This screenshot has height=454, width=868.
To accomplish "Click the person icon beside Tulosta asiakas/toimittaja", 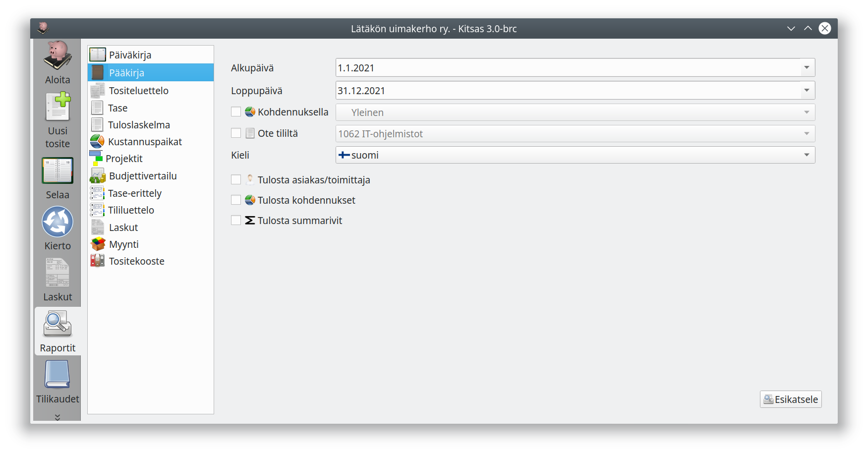I will [250, 179].
